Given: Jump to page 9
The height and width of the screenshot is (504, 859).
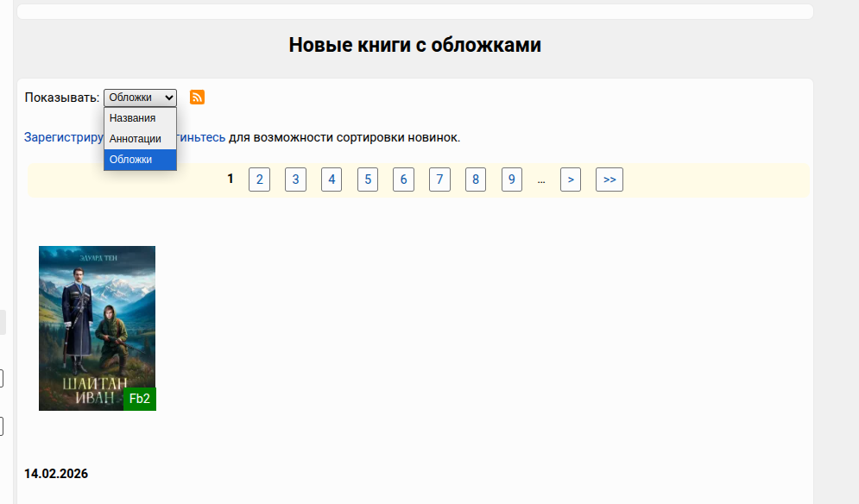Looking at the screenshot, I should pos(512,180).
